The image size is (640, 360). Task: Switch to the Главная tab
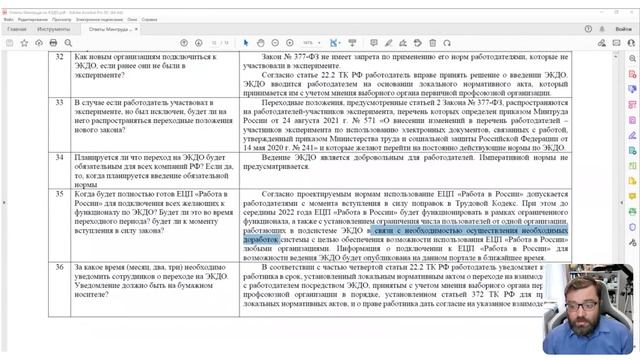coord(17,29)
